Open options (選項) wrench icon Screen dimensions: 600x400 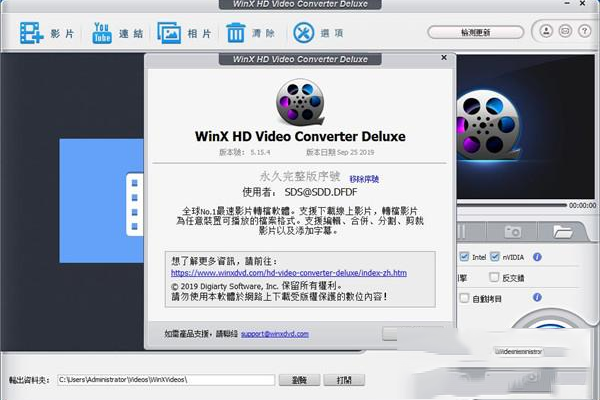pyautogui.click(x=303, y=33)
